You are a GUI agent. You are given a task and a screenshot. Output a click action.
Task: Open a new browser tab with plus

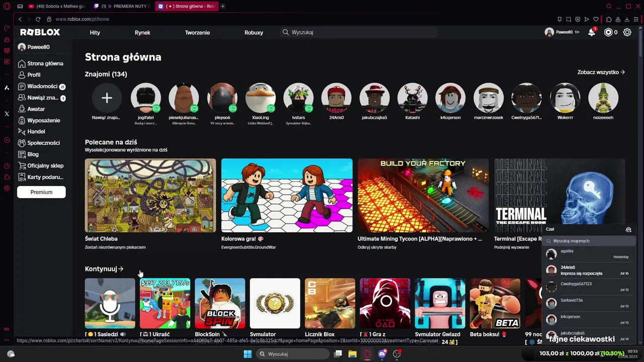coord(223,6)
